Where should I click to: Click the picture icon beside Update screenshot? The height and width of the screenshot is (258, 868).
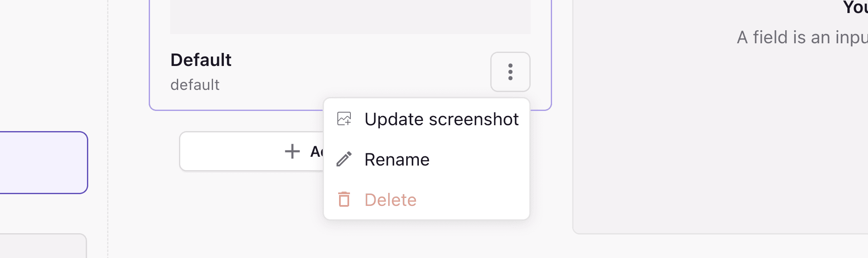tap(345, 119)
